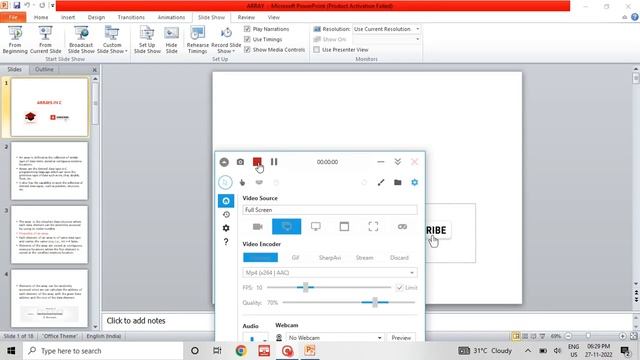Select the SharpAvi encoder option

click(330, 258)
